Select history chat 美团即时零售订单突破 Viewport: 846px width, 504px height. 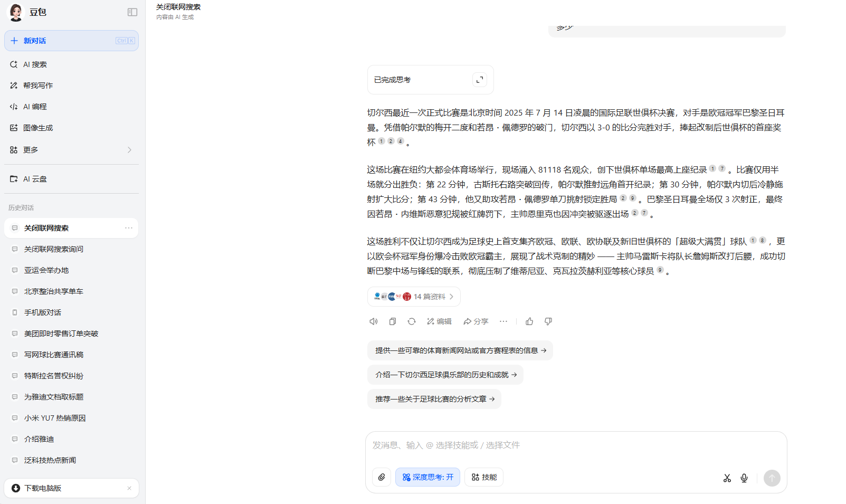tap(71, 334)
